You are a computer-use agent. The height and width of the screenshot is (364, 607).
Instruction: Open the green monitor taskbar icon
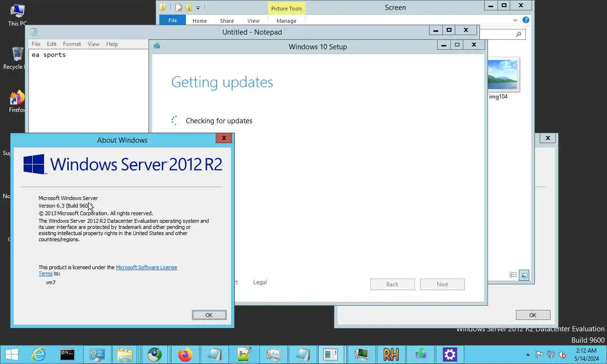point(361,354)
